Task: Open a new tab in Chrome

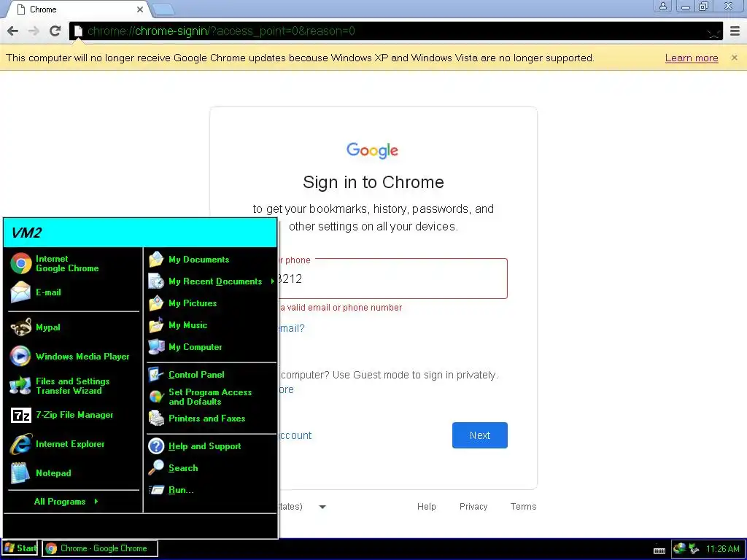Action: [x=163, y=9]
